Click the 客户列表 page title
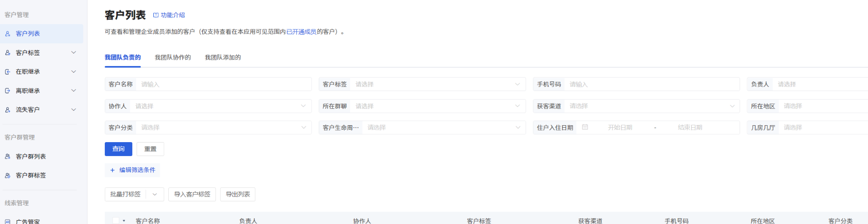 click(x=125, y=15)
